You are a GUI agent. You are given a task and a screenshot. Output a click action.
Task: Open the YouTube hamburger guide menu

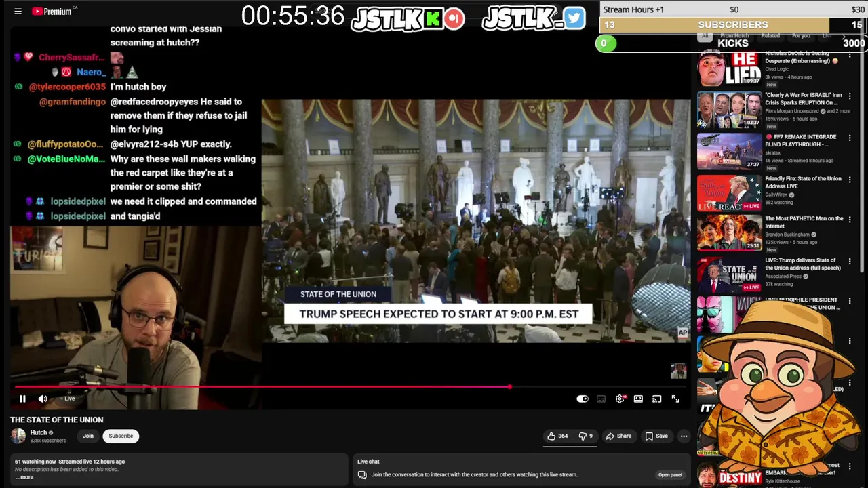[18, 12]
